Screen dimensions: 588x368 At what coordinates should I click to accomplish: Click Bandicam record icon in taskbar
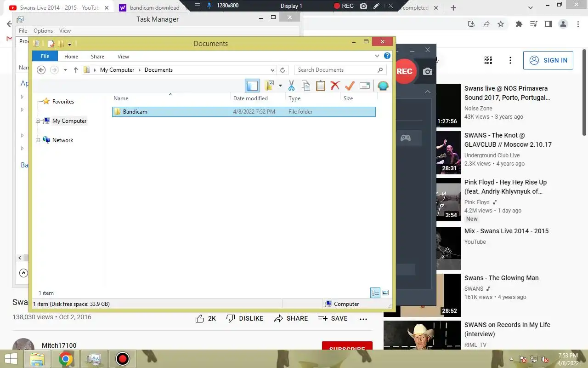(123, 359)
